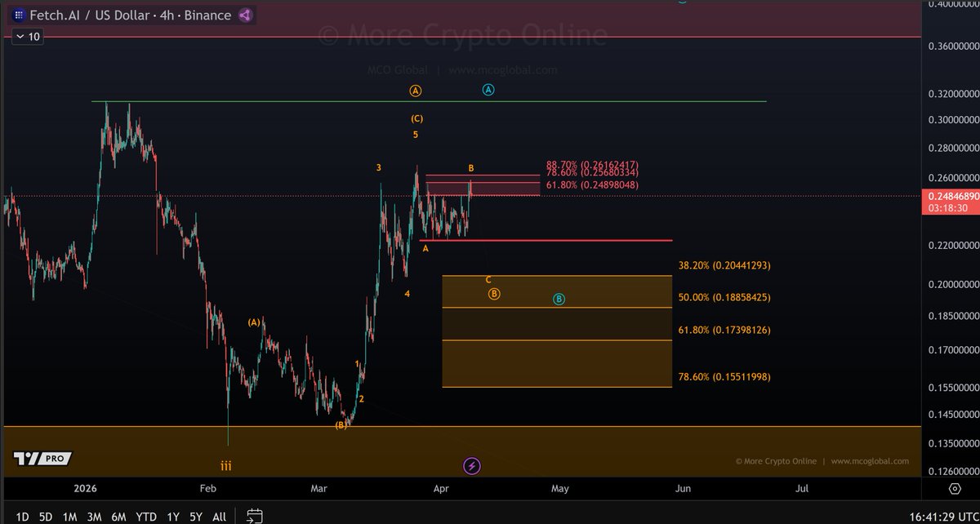Click the 38.20% (0.20441293) Fibonacci label

[724, 265]
